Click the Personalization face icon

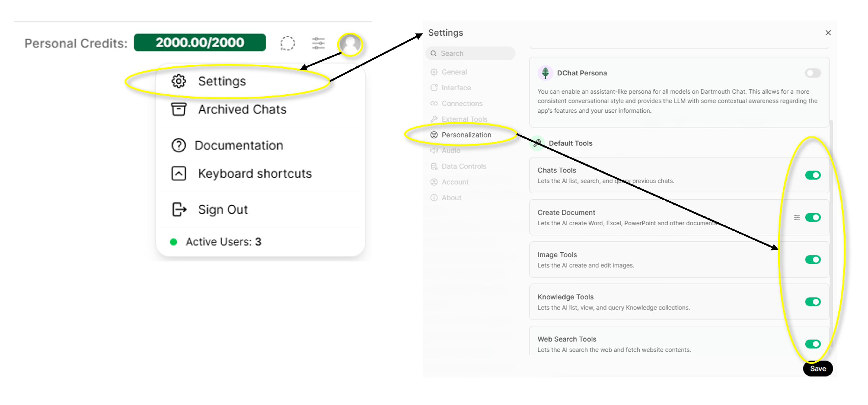pos(434,135)
